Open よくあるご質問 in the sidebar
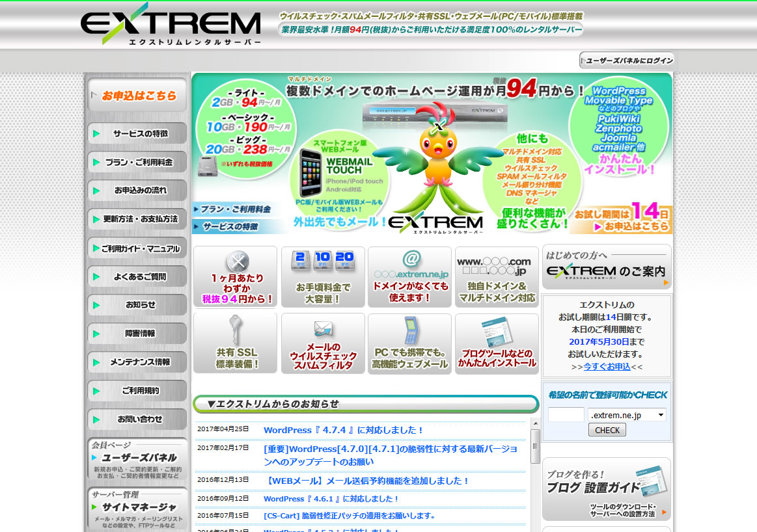Viewport: 757px width, 532px height. tap(137, 276)
